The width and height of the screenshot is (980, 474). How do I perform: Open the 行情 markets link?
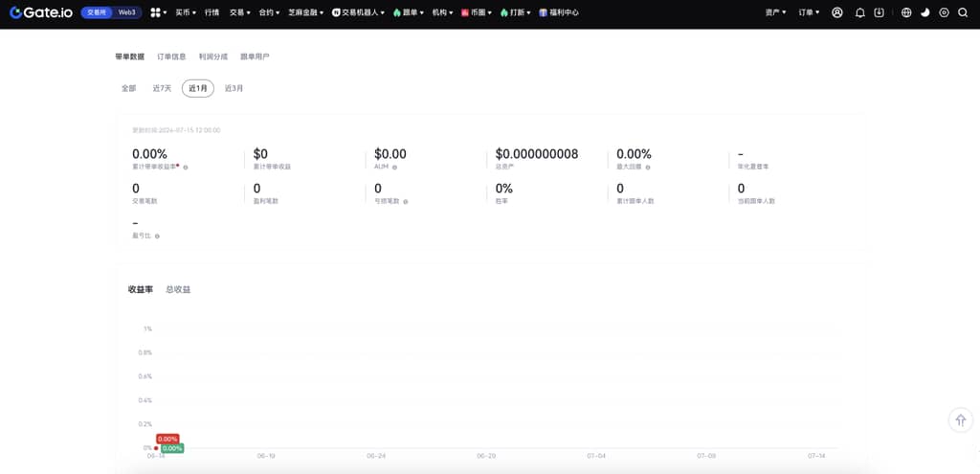point(212,12)
